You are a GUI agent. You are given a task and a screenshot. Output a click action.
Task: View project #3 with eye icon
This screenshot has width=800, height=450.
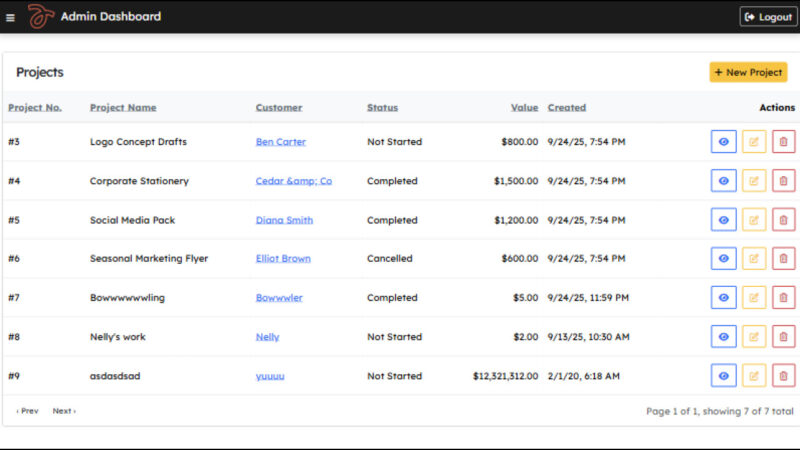point(723,142)
